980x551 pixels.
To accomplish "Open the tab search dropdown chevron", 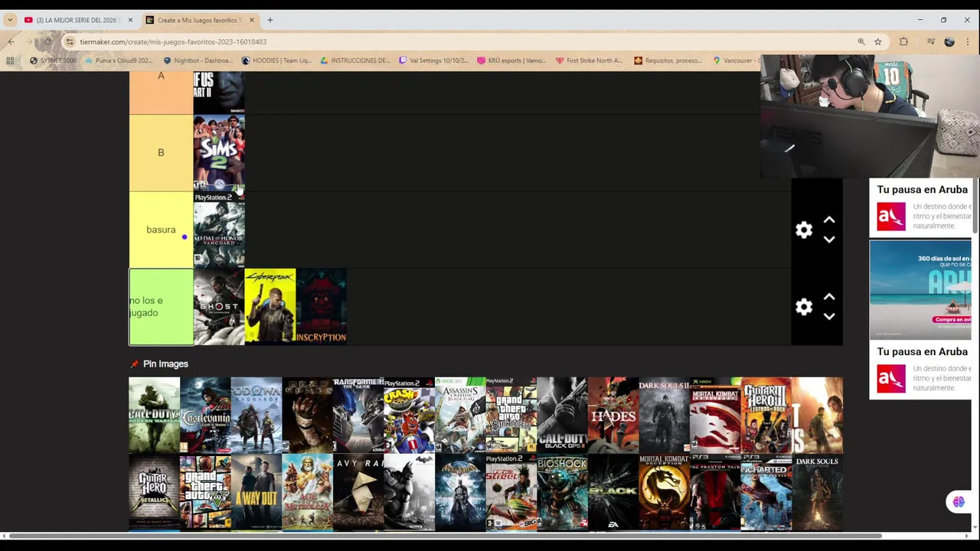I will (x=10, y=20).
